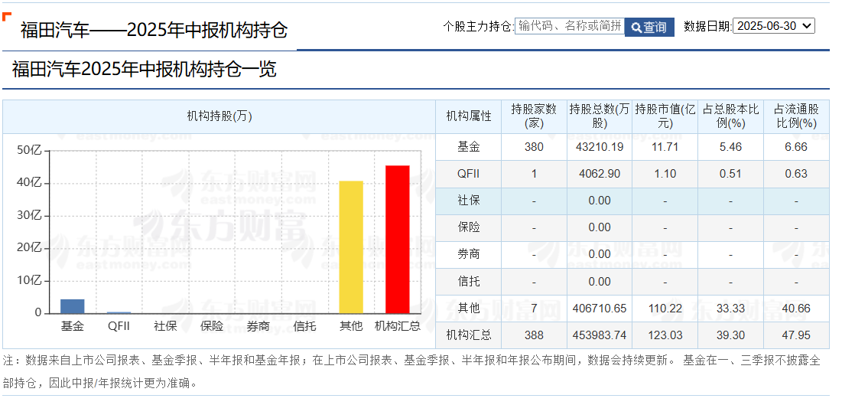
Task: Click the 机构汇总 row label in table
Action: [x=468, y=335]
